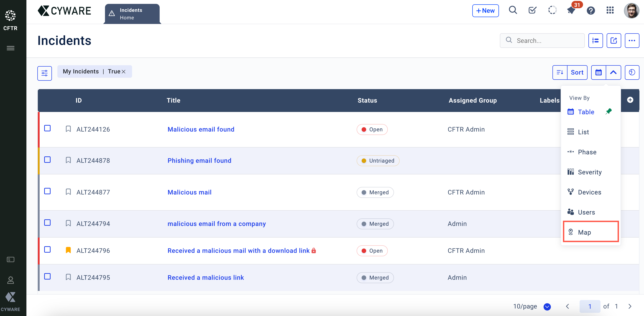
Task: Open the sidebar hamburger menu
Action: [x=10, y=48]
